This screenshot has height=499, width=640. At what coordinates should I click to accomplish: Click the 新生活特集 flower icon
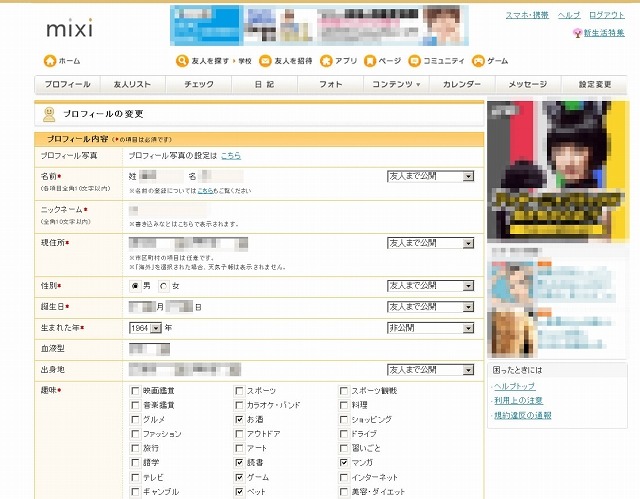coord(577,33)
